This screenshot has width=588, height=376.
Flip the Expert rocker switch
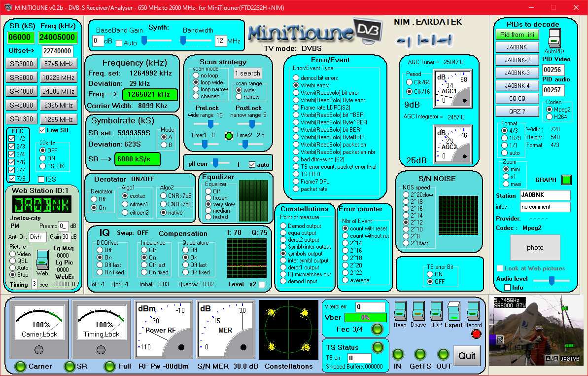[454, 311]
